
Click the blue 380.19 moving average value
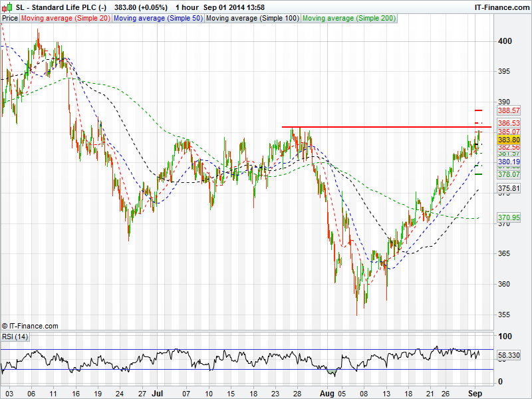click(508, 162)
